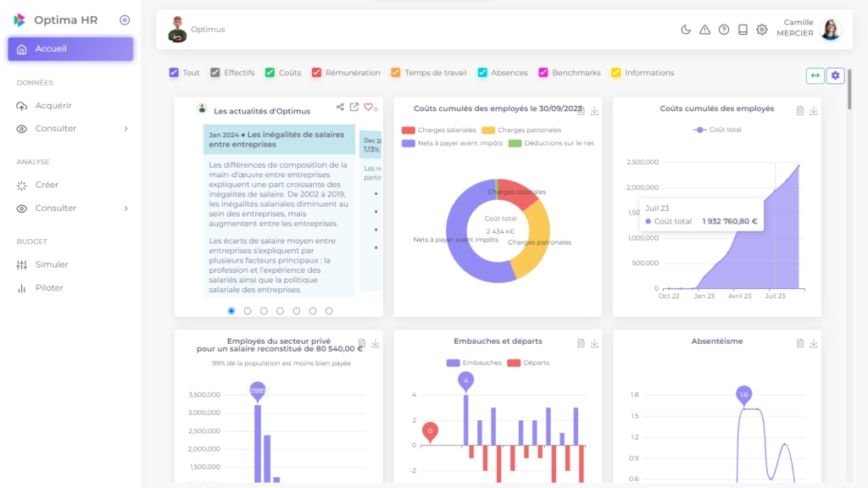This screenshot has height=488, width=868.
Task: Like the news with heart icon
Action: 368,107
